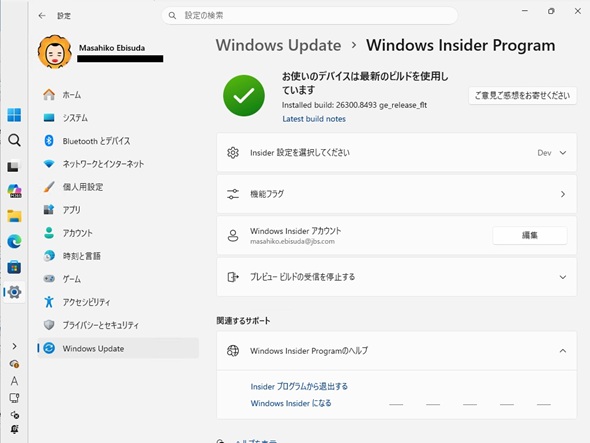Open the Windows Start menu icon

(x=14, y=115)
